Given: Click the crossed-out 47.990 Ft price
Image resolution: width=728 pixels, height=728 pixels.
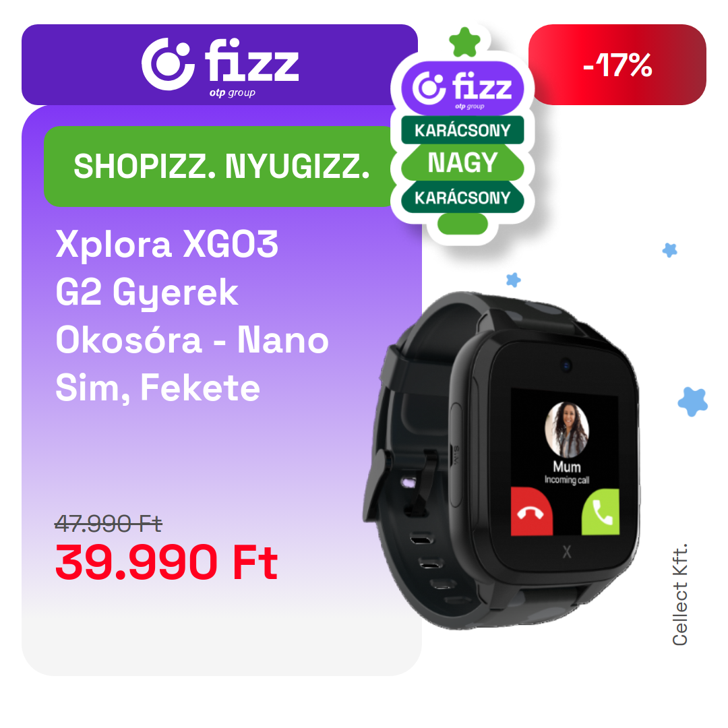Looking at the screenshot, I should point(108,524).
